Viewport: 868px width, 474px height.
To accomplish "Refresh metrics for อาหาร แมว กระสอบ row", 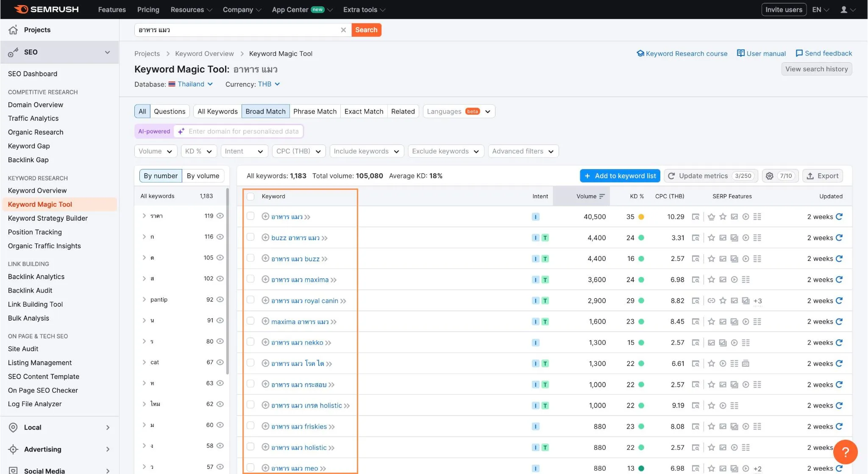I will (839, 384).
